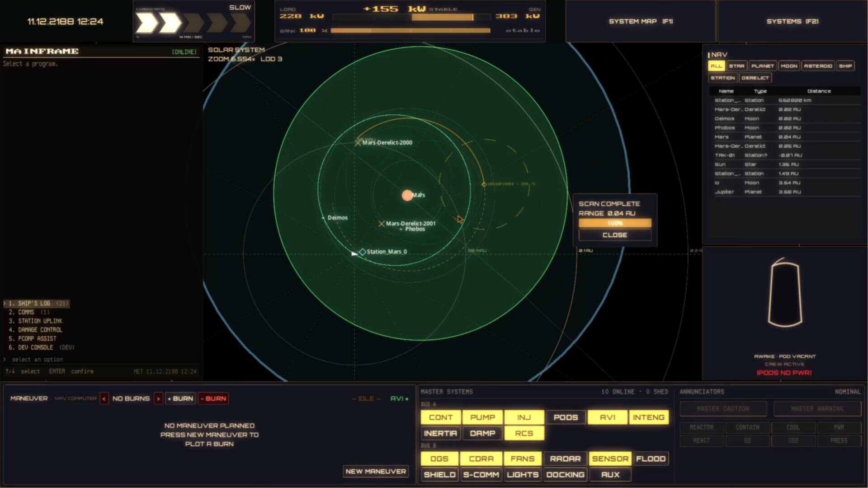Click the Station_Mars_0 diamond marker
868x488 pixels.
pos(363,252)
